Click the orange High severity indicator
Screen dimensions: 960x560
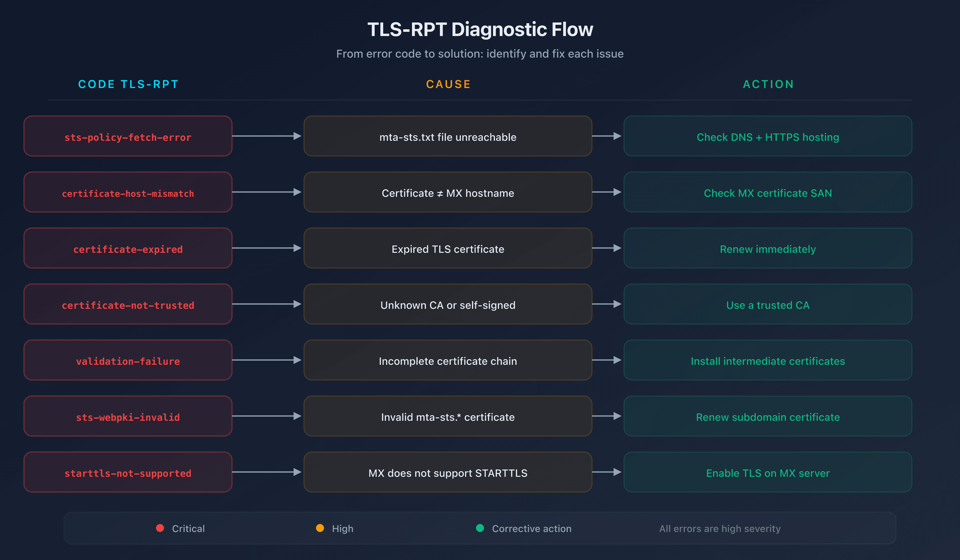[320, 528]
